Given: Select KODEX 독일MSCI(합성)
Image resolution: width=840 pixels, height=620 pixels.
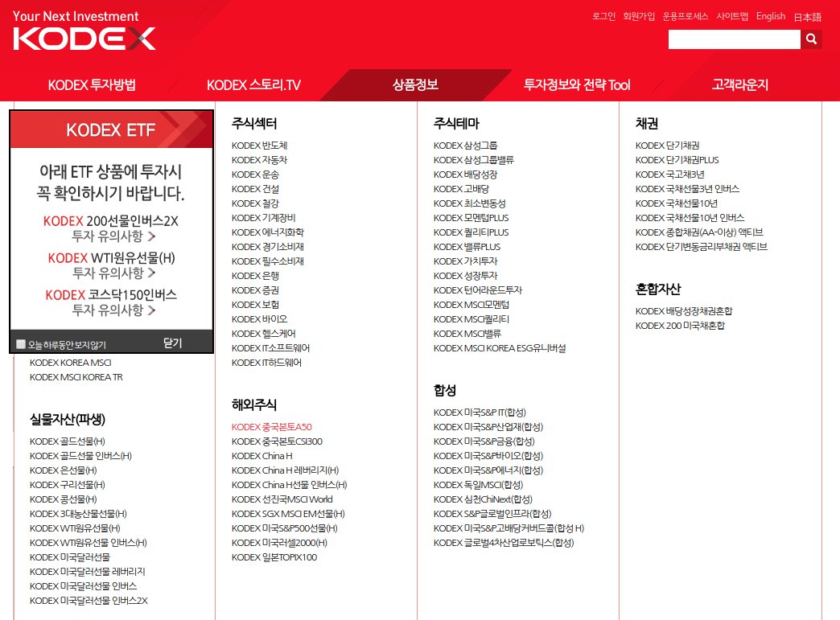Looking at the screenshot, I should (478, 485).
